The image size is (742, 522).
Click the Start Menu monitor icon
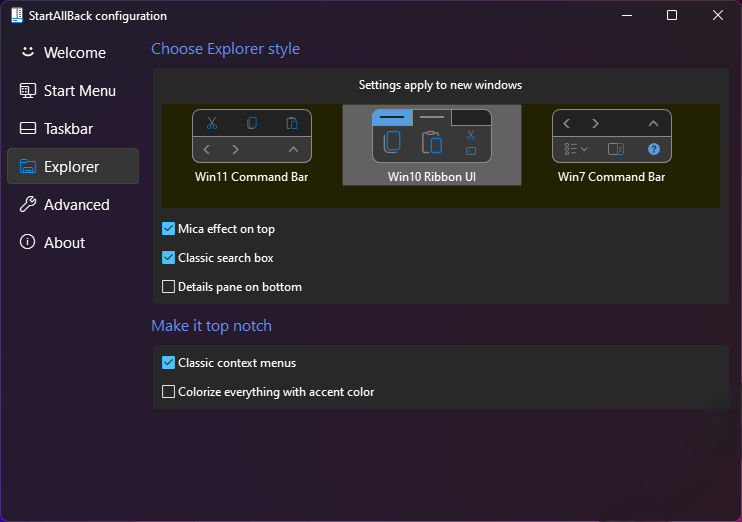(x=27, y=90)
